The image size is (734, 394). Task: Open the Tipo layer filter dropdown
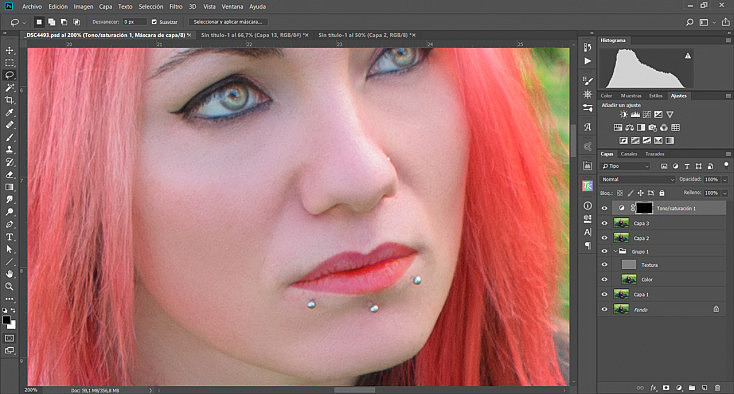click(626, 166)
